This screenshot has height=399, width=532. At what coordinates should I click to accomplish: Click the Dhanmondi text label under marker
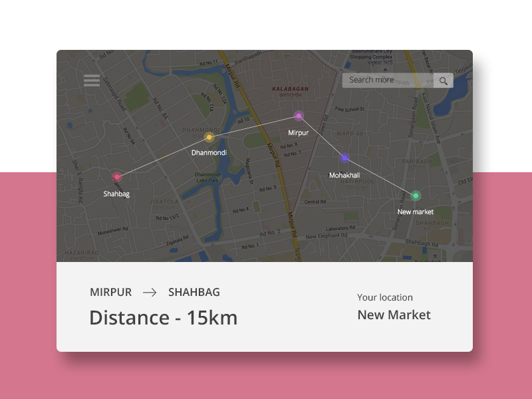[x=209, y=153]
